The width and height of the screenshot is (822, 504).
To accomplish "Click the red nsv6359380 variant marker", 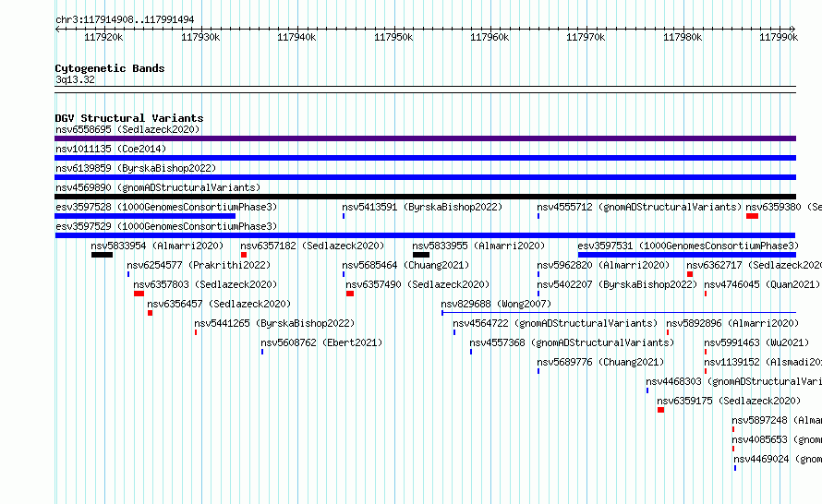I will click(753, 216).
